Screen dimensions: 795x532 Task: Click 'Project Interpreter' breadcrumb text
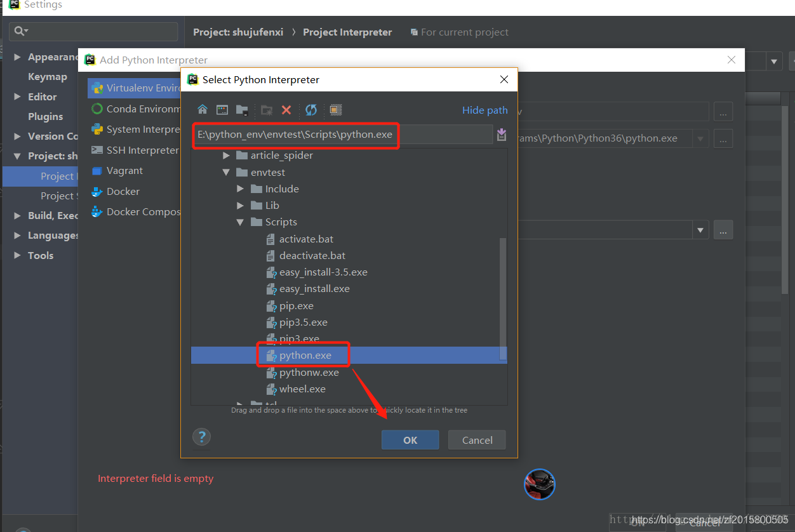[x=347, y=32]
